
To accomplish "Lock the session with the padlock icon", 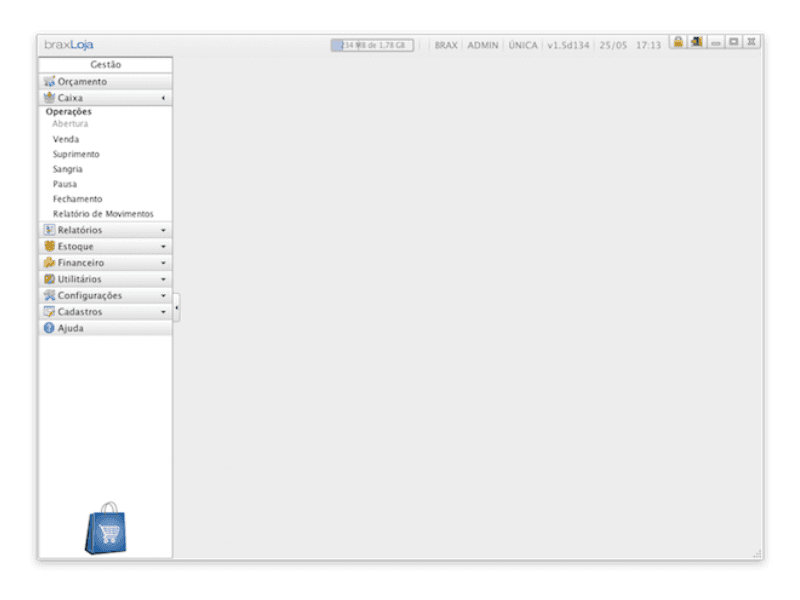I will 678,43.
